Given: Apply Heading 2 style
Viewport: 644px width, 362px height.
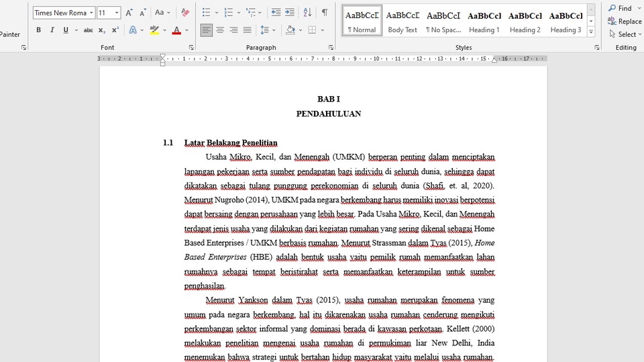Looking at the screenshot, I should 525,21.
